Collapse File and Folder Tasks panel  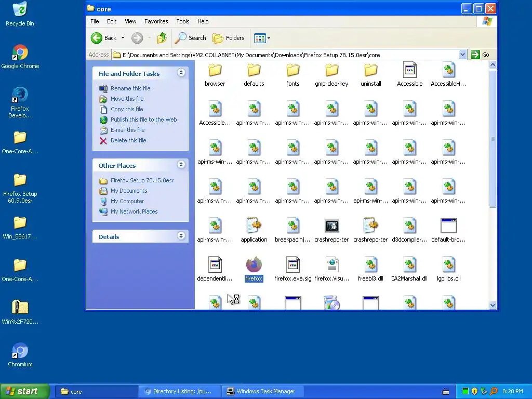tap(181, 73)
